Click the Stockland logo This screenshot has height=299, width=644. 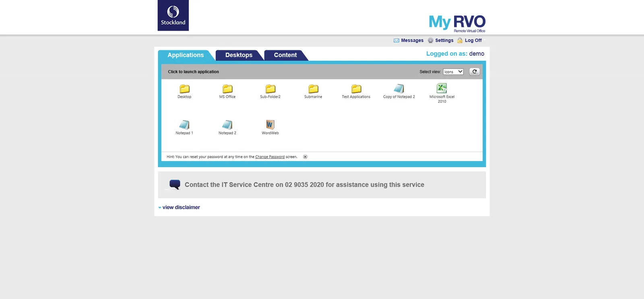coord(173,15)
